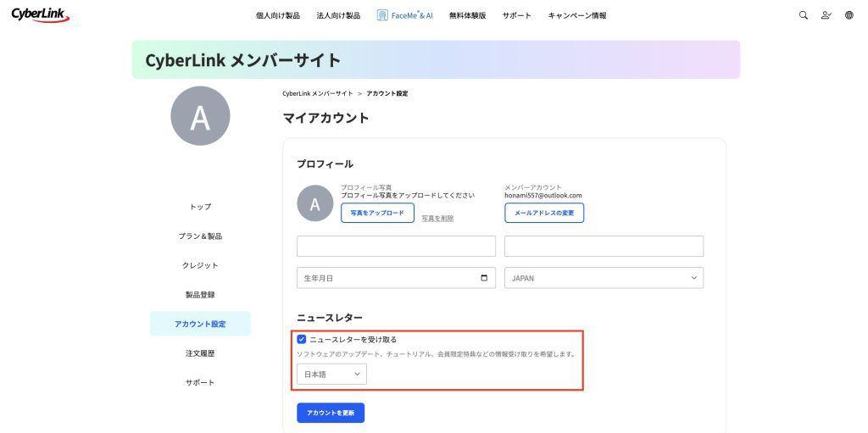Open the globe language selector icon
Image resolution: width=868 pixels, height=433 pixels.
click(849, 15)
